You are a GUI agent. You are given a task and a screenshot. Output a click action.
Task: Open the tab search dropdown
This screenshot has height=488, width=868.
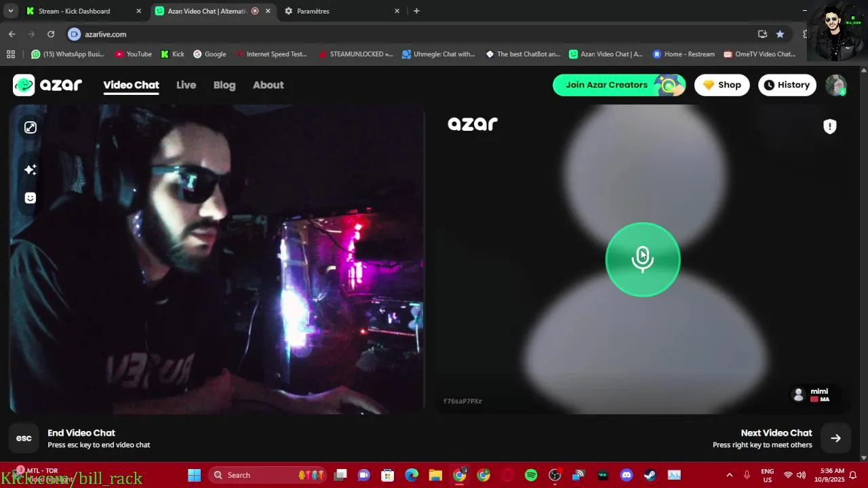(x=11, y=11)
